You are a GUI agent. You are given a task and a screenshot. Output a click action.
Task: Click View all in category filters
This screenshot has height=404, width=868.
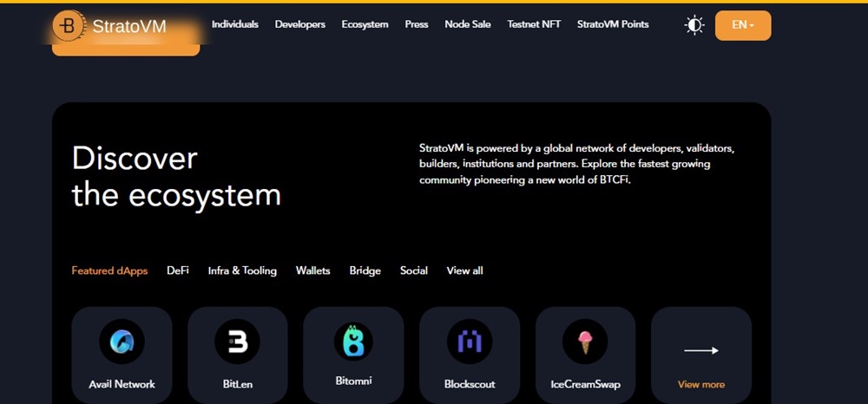tap(464, 270)
